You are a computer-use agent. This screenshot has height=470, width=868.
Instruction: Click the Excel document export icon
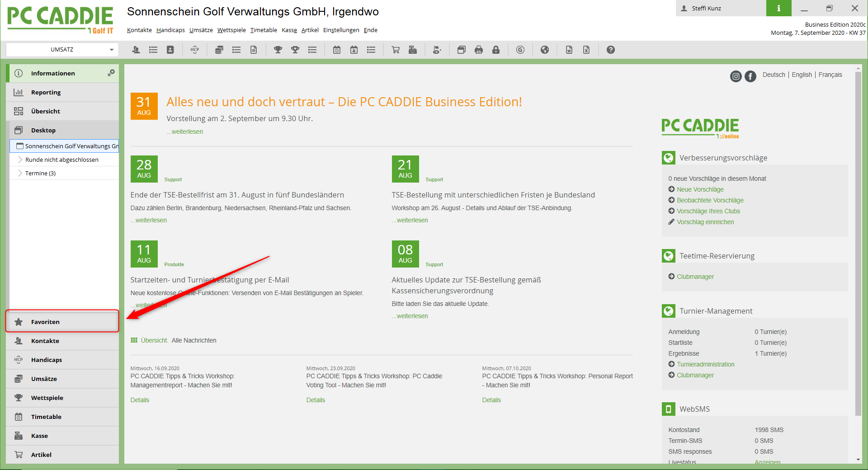click(x=586, y=50)
